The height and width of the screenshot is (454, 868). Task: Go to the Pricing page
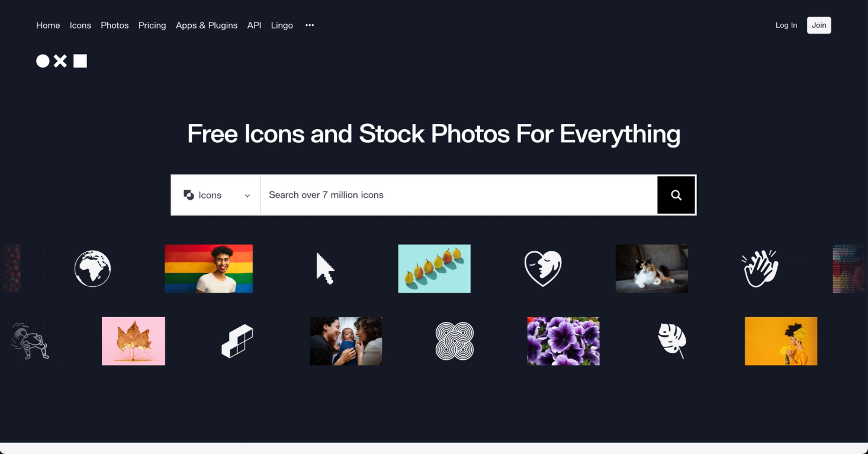click(152, 25)
